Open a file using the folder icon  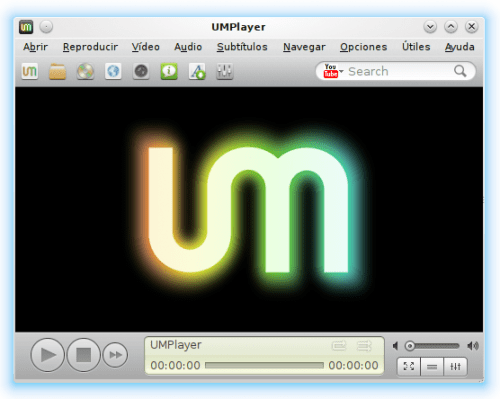click(57, 71)
